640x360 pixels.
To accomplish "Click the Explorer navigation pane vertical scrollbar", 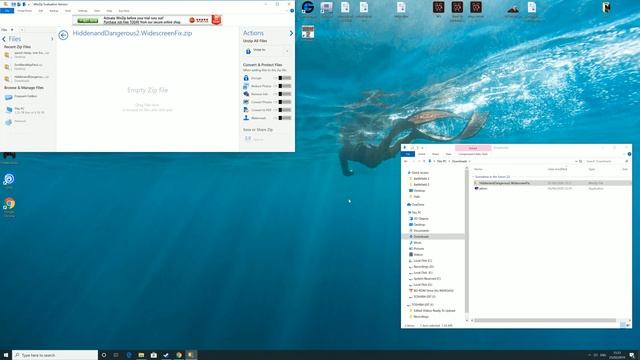I will pyautogui.click(x=467, y=241).
